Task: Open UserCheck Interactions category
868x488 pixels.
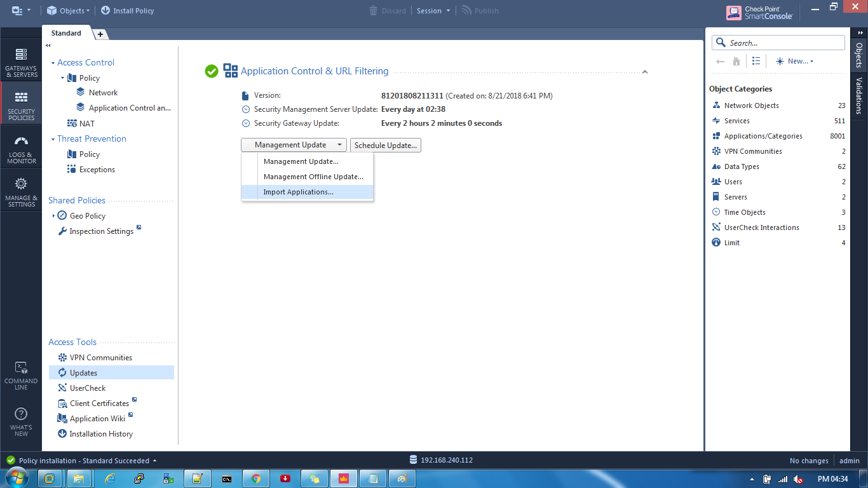Action: [778, 227]
